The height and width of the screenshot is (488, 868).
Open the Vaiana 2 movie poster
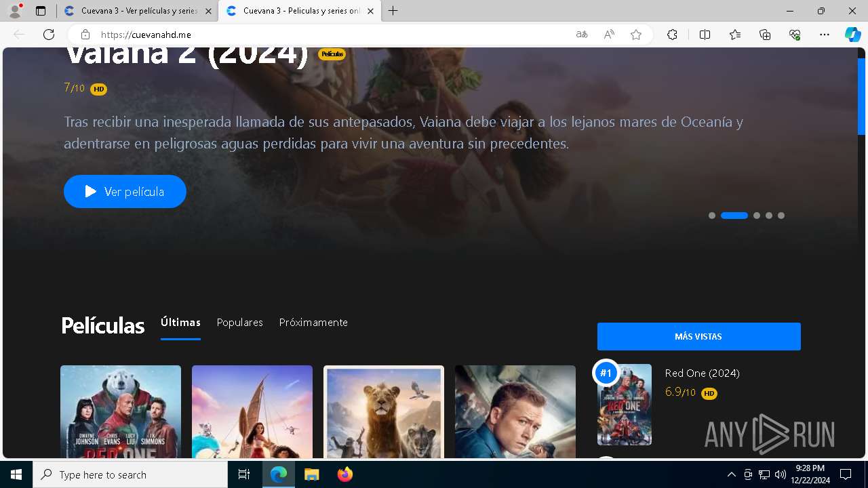pyautogui.click(x=252, y=412)
